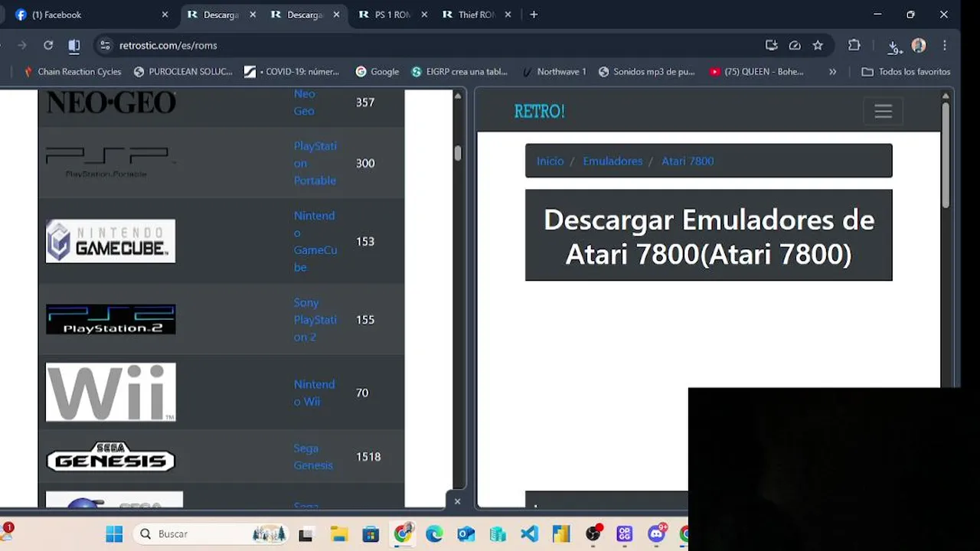Open the Windows Start menu
This screenshot has height=551, width=980.
point(114,533)
